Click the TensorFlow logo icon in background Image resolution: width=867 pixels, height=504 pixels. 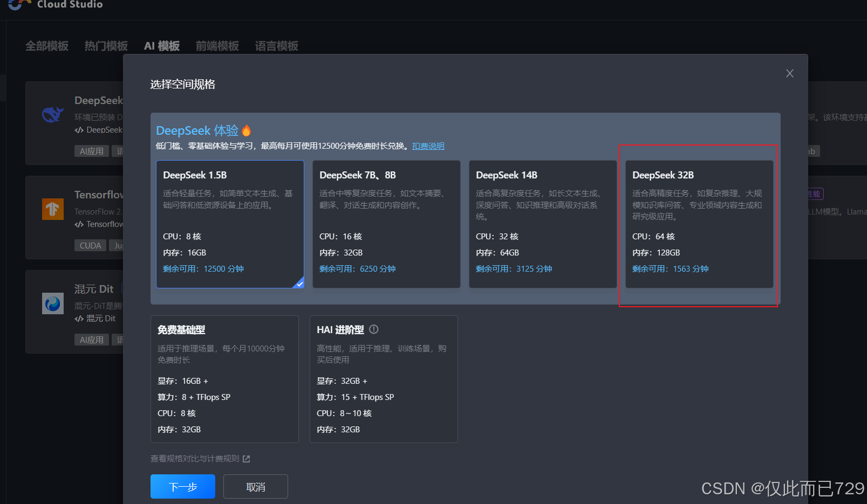(53, 209)
